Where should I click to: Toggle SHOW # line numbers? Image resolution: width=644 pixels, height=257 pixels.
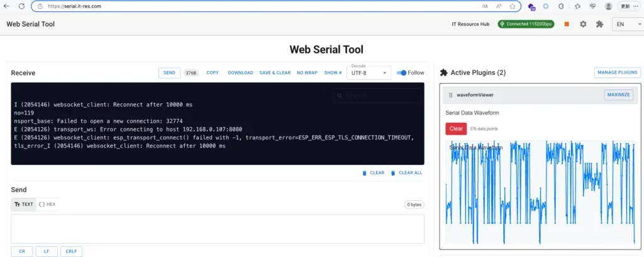coord(333,73)
